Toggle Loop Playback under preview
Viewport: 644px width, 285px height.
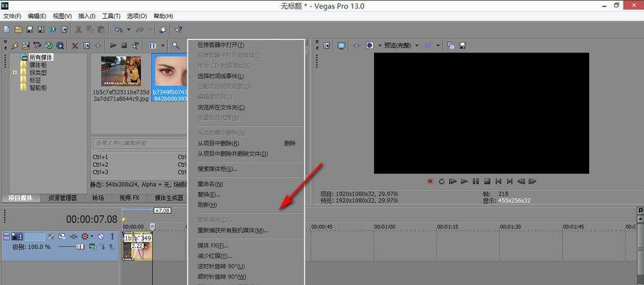point(442,181)
